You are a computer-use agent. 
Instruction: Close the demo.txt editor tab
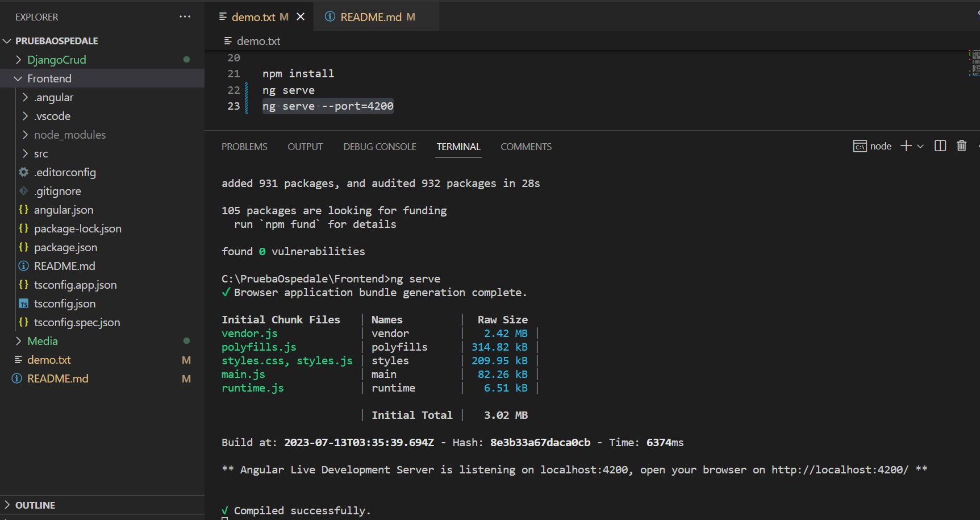point(301,17)
